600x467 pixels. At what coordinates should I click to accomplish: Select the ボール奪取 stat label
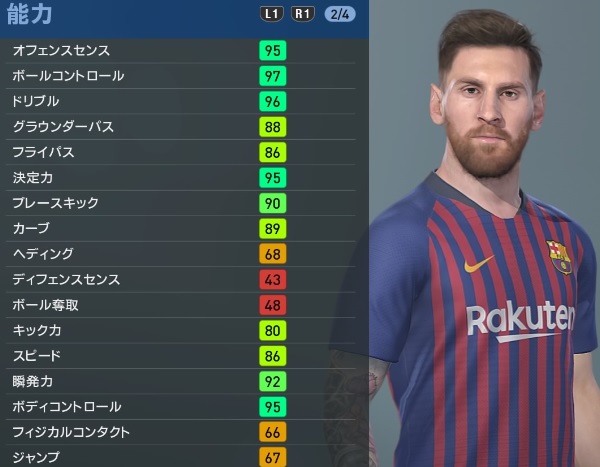point(46,305)
